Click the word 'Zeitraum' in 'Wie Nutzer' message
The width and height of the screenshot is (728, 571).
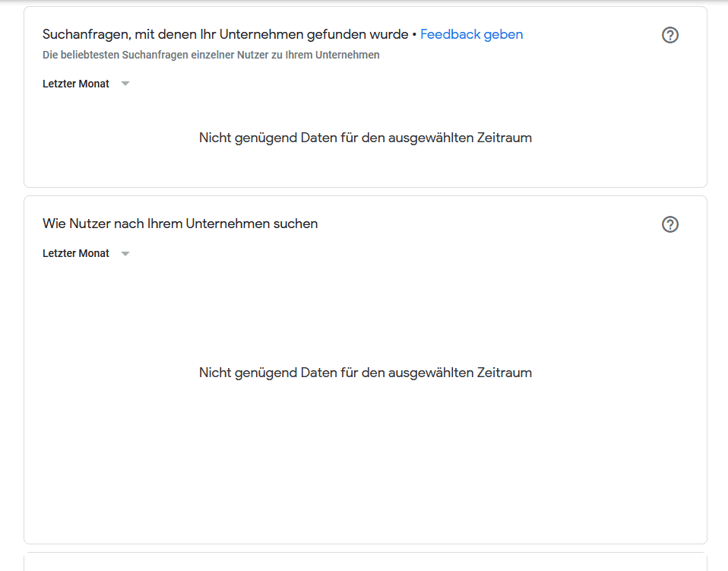(504, 373)
